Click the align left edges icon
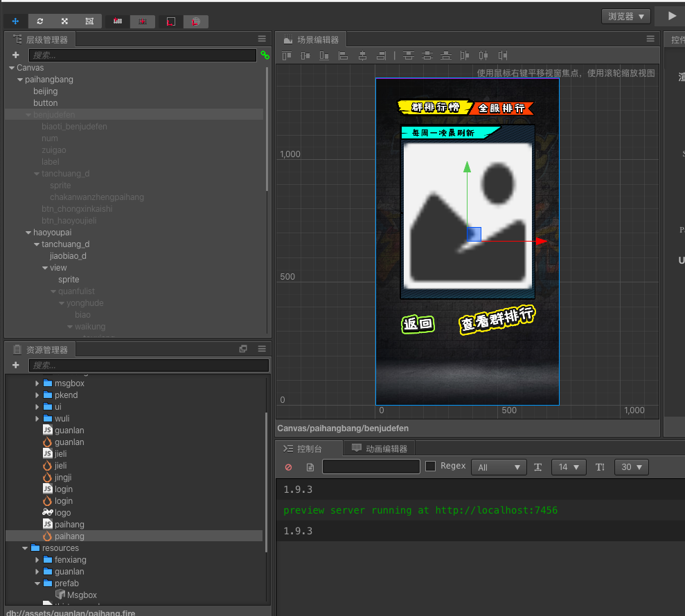This screenshot has height=616, width=685. click(344, 55)
